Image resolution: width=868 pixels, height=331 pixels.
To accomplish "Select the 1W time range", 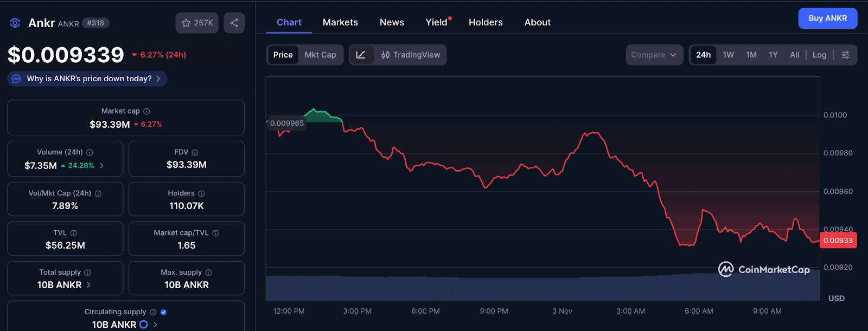I will 728,55.
